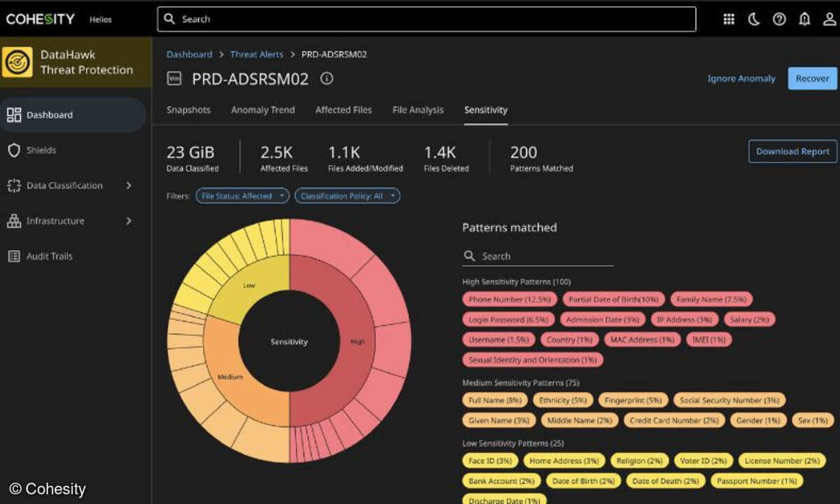Select the Login Password (6.5%) pattern chip
The height and width of the screenshot is (504, 840).
click(508, 319)
